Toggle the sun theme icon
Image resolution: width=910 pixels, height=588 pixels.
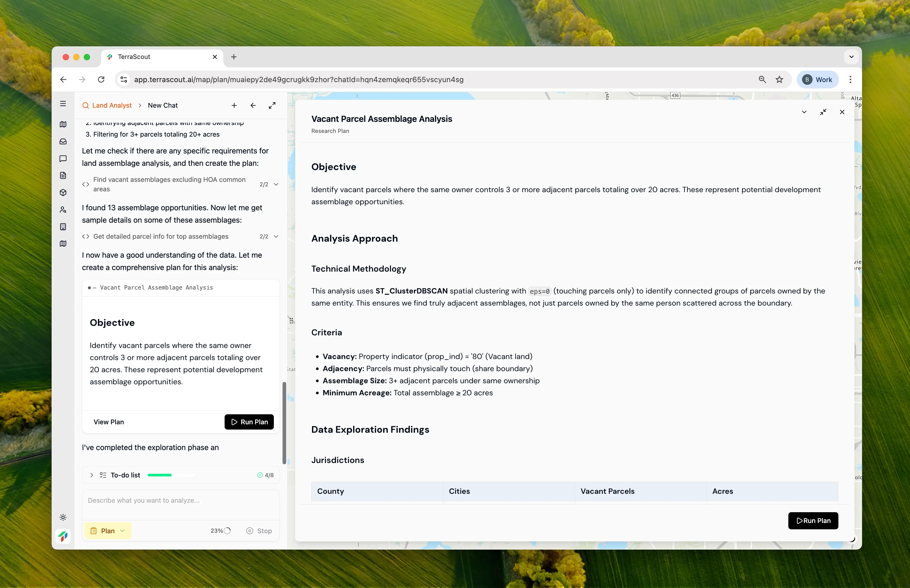pos(63,517)
